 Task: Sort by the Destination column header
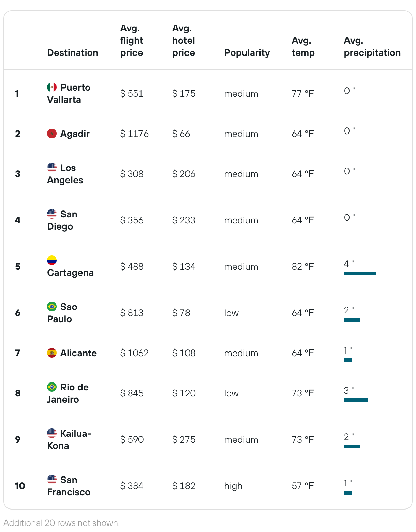(x=73, y=53)
